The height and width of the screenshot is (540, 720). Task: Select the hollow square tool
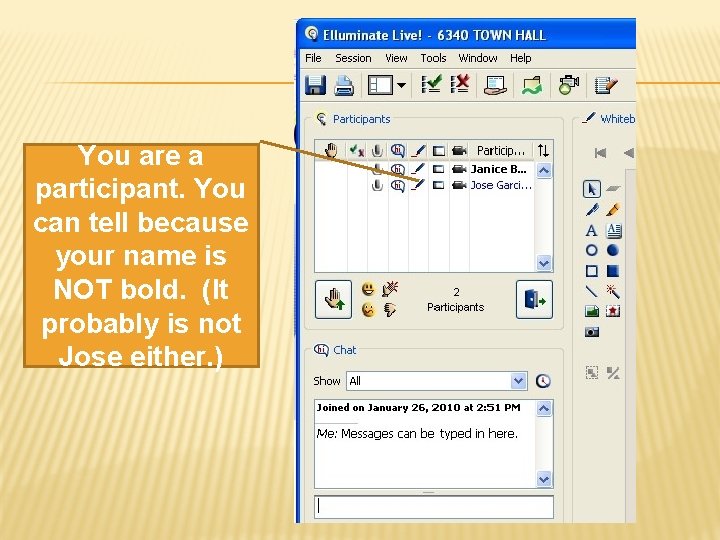tap(592, 271)
